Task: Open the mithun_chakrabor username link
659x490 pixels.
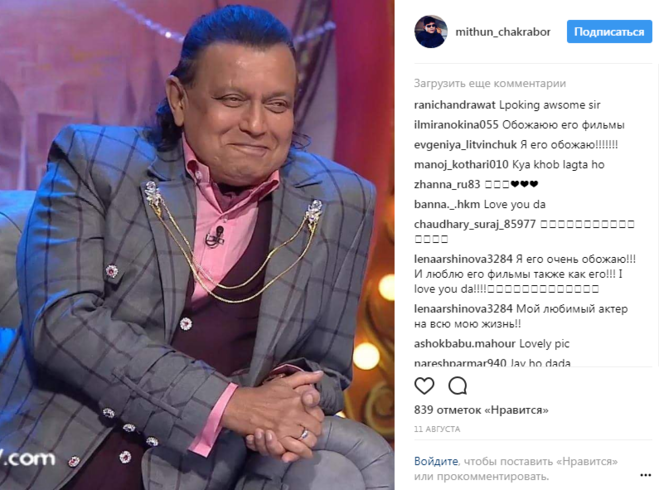Action: 503,32
